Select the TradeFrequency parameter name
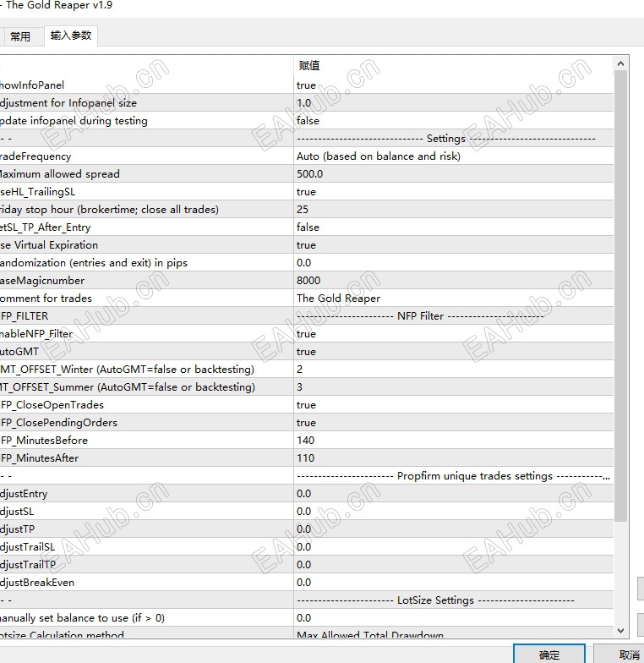 [35, 156]
